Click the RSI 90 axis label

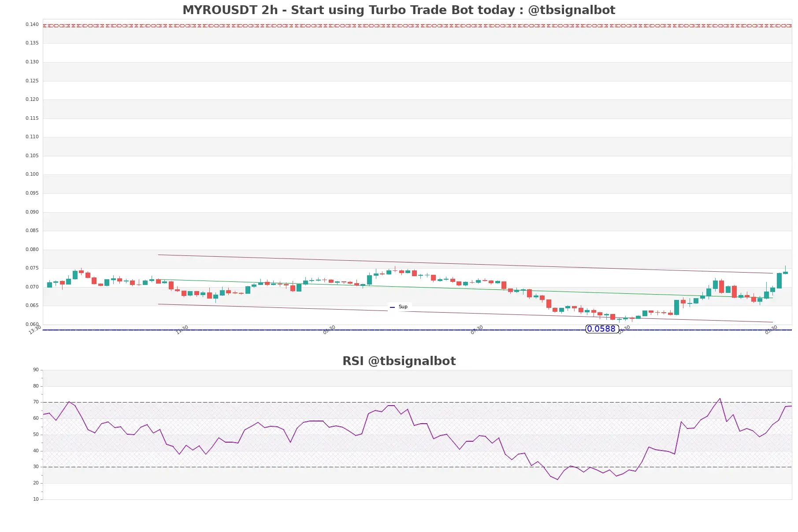tap(36, 370)
